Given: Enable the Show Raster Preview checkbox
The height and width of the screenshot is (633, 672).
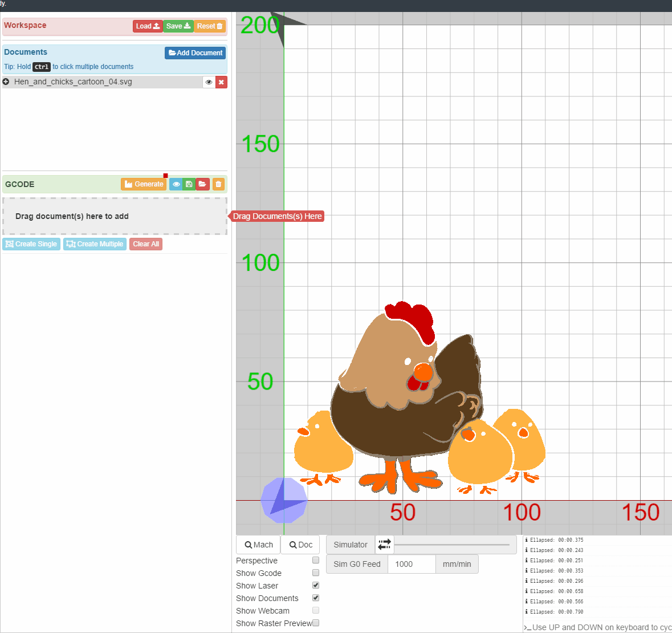Looking at the screenshot, I should click(316, 623).
